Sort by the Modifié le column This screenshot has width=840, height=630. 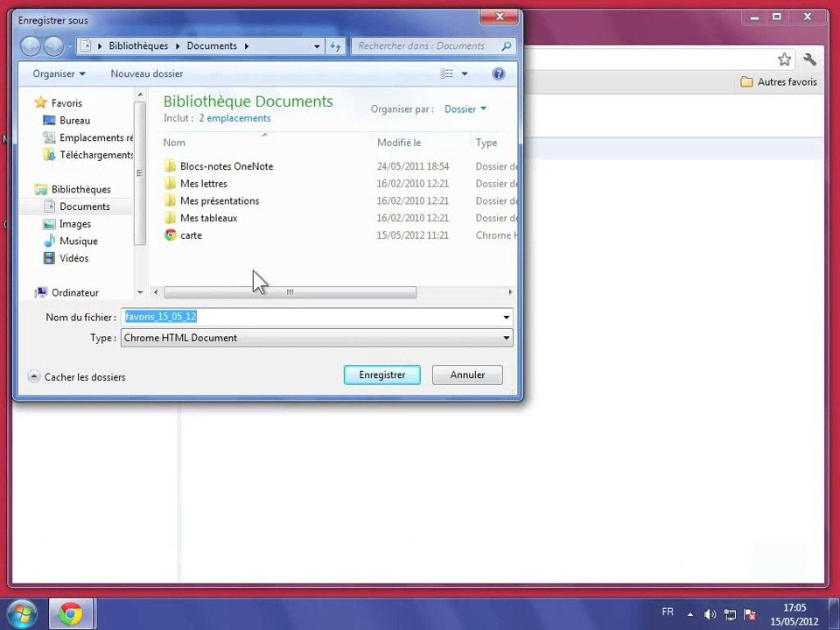point(399,143)
